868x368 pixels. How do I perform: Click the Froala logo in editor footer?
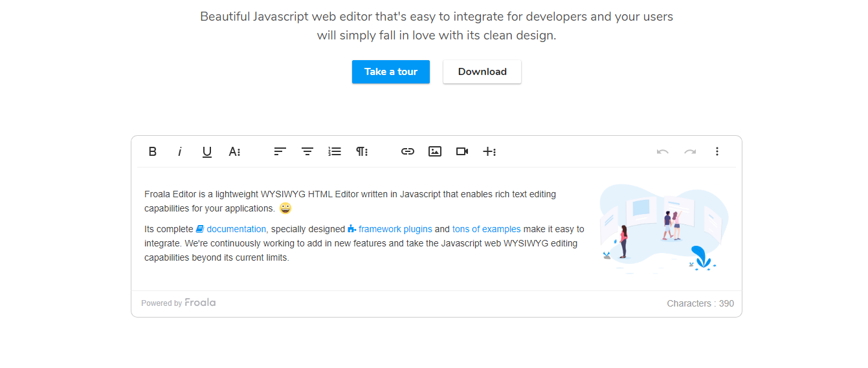[200, 303]
